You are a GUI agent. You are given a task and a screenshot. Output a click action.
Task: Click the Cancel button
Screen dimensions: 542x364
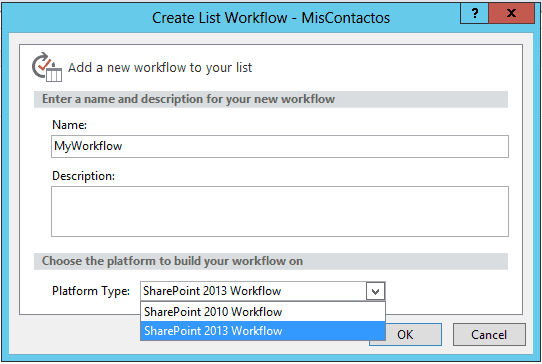click(489, 335)
